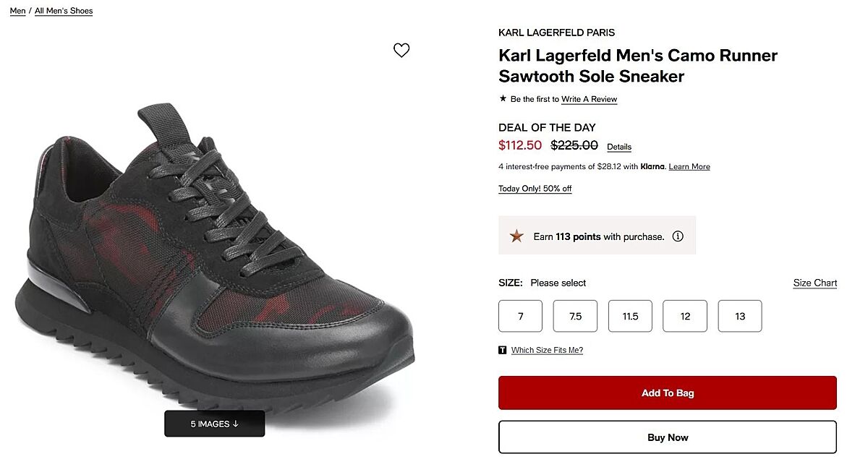Image resolution: width=868 pixels, height=467 pixels.
Task: Go to All Men's Shoes breadcrumb
Action: pyautogui.click(x=64, y=11)
